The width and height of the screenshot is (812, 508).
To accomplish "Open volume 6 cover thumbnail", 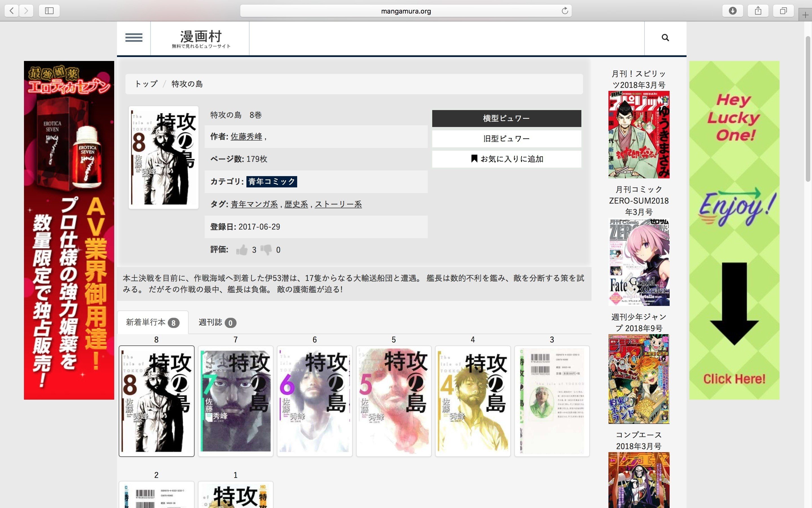I will (315, 401).
